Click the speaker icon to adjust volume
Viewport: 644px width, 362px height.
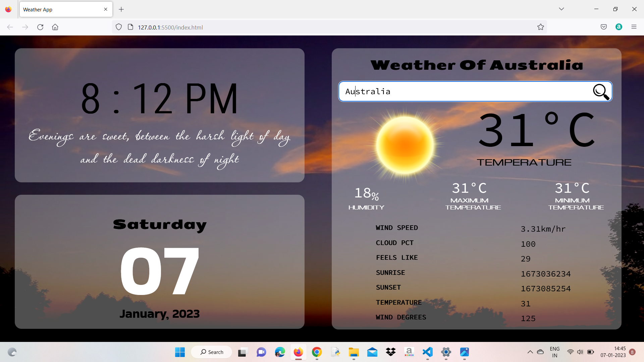tap(581, 352)
